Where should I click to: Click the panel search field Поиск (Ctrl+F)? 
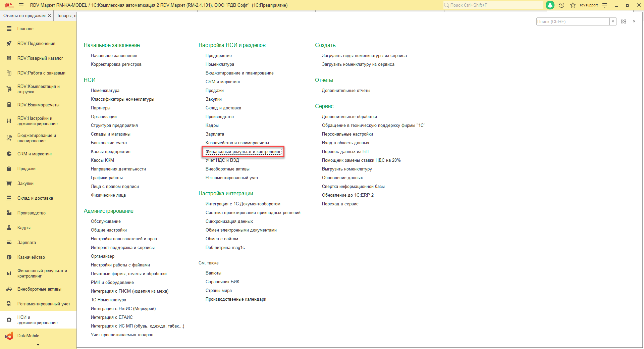(x=573, y=21)
